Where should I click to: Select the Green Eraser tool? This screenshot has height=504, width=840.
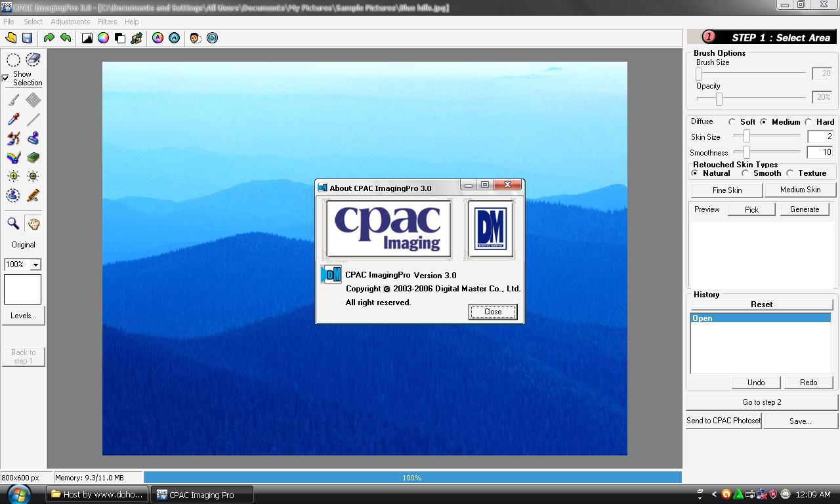pyautogui.click(x=33, y=156)
